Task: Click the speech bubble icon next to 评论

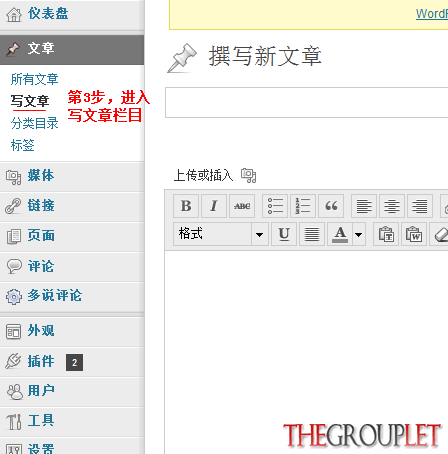Action: click(14, 267)
